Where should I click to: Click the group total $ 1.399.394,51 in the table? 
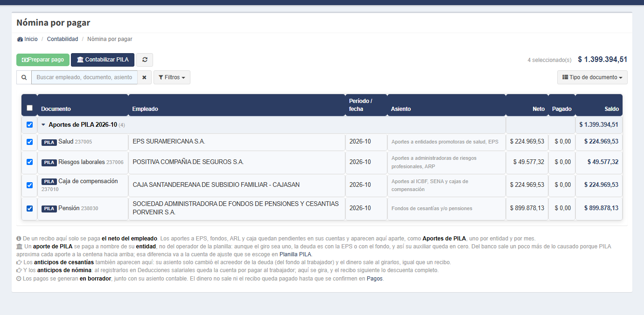pos(599,125)
